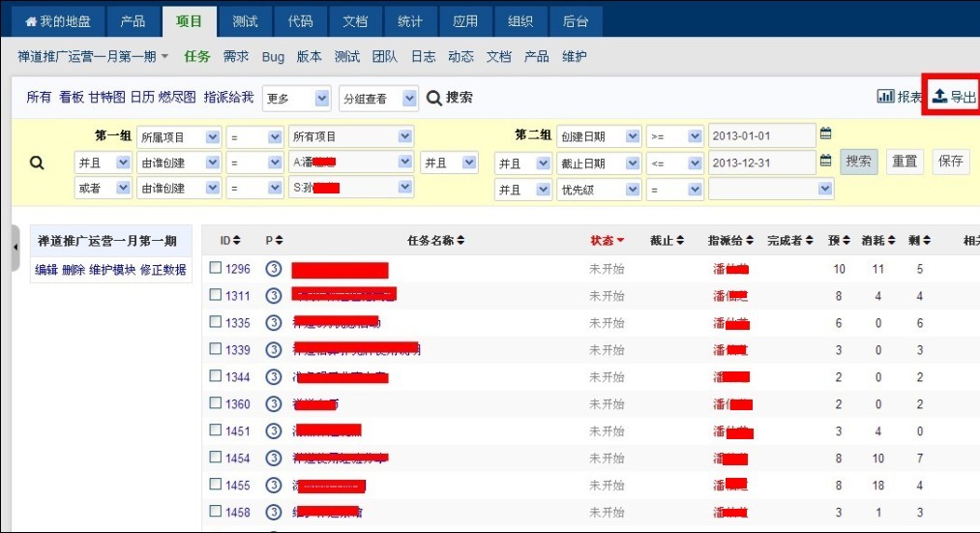Click the 2013-01-01 date input field
Screen dimensions: 980x533
pyautogui.click(x=762, y=135)
